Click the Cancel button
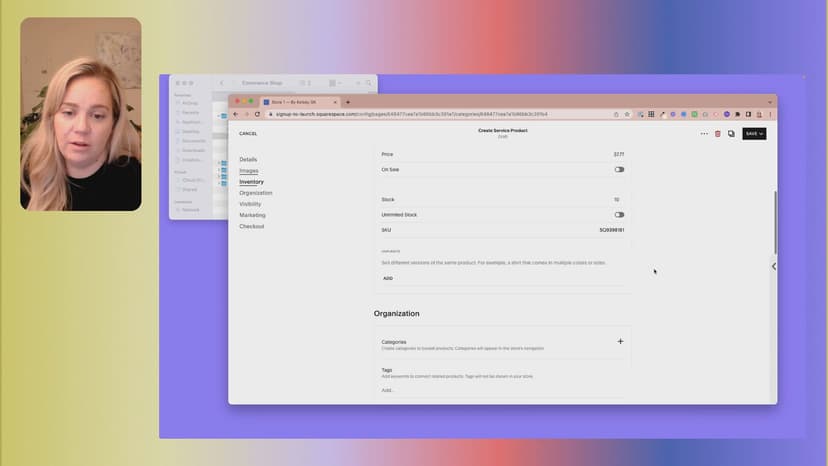828x466 pixels. click(x=248, y=133)
